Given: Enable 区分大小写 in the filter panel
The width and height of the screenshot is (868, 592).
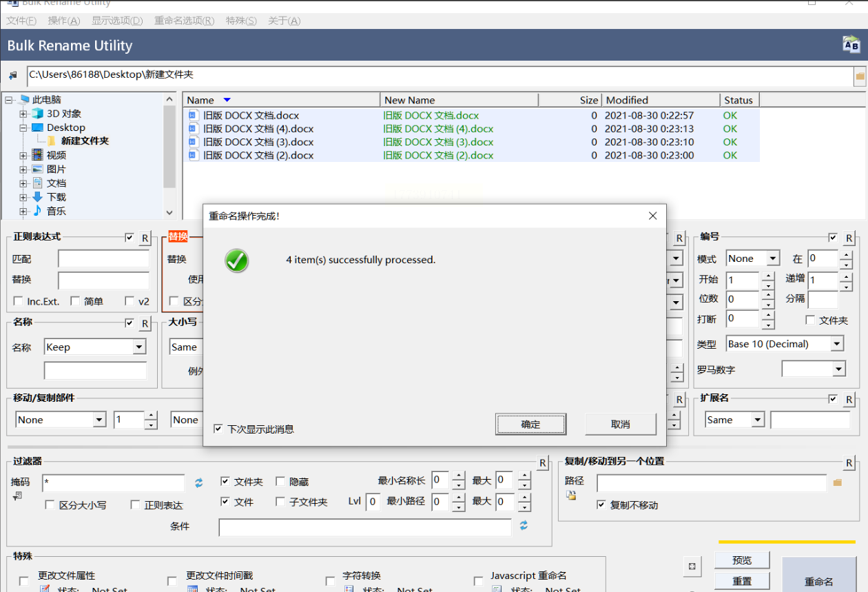Looking at the screenshot, I should coord(50,504).
